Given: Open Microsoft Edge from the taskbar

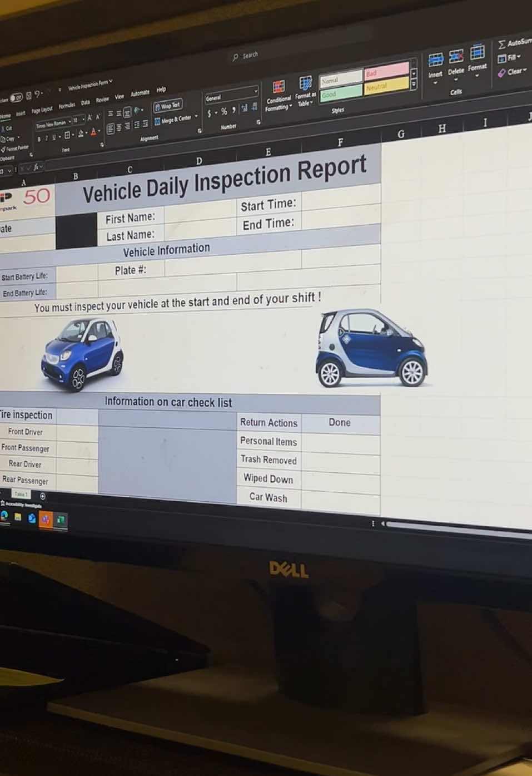Looking at the screenshot, I should coord(5,516).
